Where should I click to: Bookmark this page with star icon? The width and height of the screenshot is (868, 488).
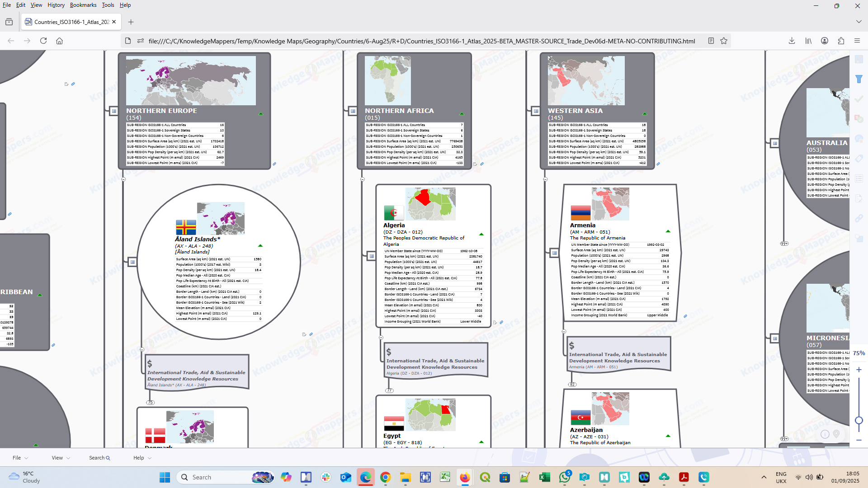(724, 41)
